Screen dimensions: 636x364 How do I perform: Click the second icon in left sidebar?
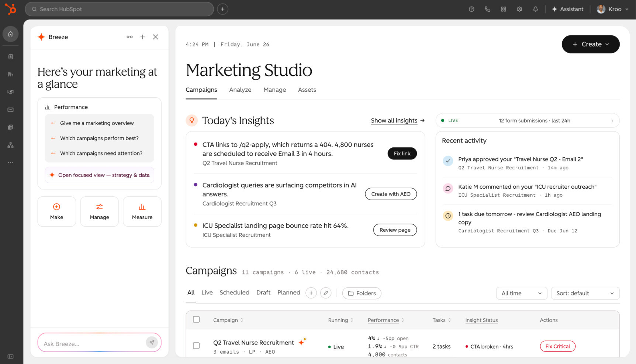point(10,57)
